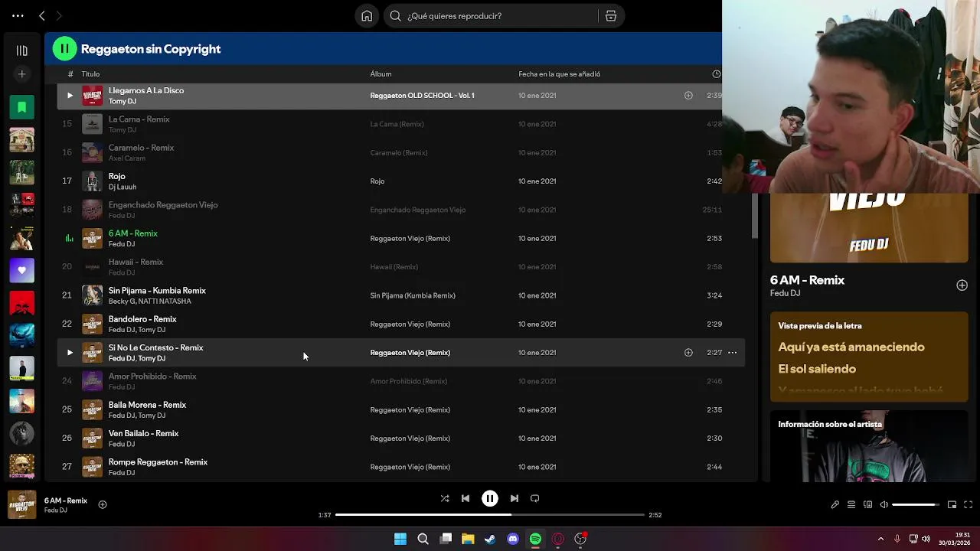
Task: Toggle shuffle in player controls
Action: click(445, 498)
